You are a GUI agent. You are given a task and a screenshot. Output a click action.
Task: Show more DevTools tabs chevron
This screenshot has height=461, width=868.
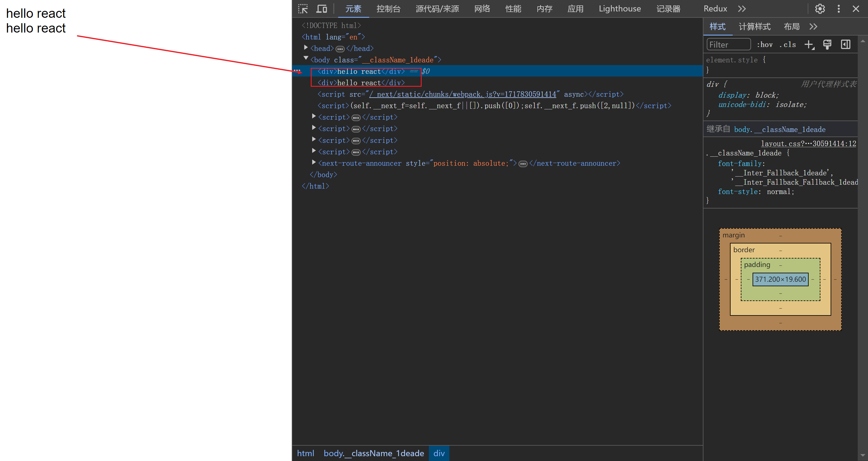click(x=742, y=9)
